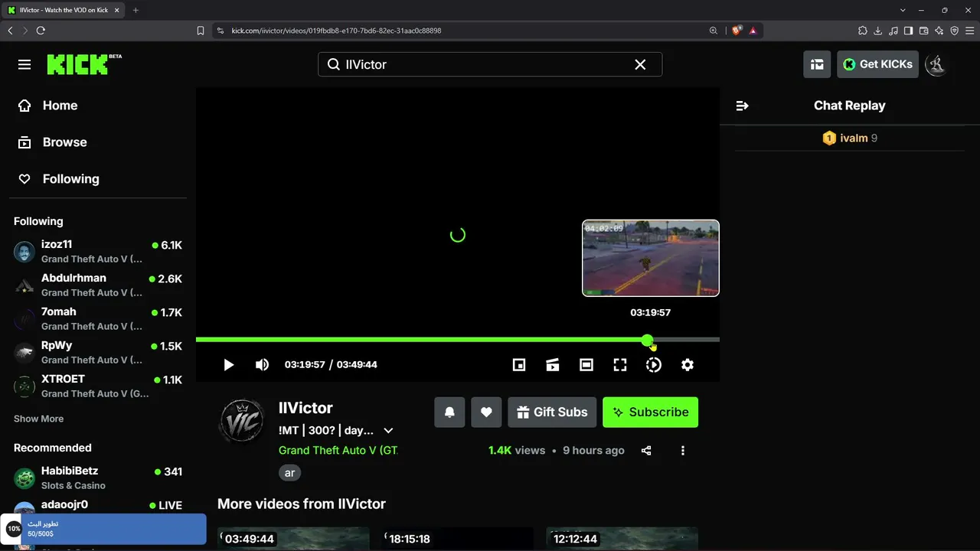Open the leaderboard panel icon next to Get KICKs

pos(817,64)
